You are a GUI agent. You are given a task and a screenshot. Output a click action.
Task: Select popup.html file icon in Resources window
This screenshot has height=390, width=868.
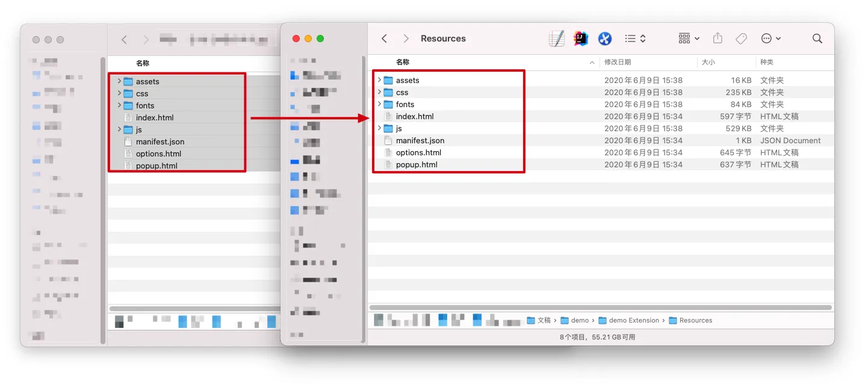(388, 164)
